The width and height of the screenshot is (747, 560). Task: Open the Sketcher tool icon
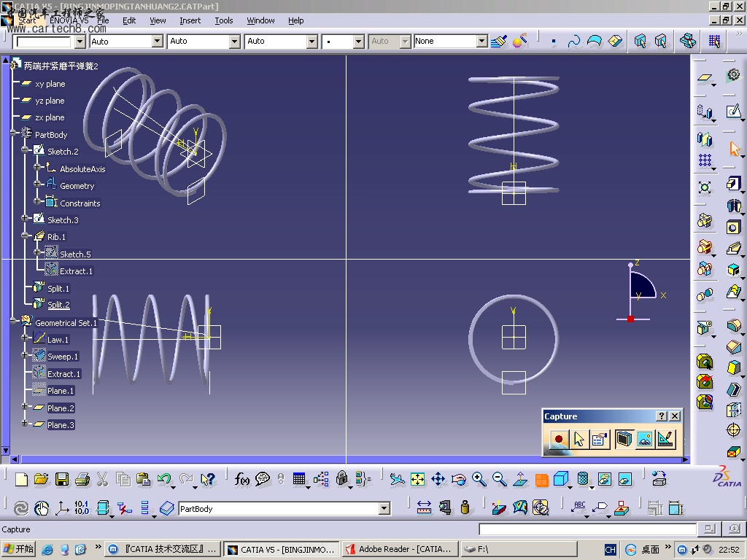pyautogui.click(x=734, y=112)
